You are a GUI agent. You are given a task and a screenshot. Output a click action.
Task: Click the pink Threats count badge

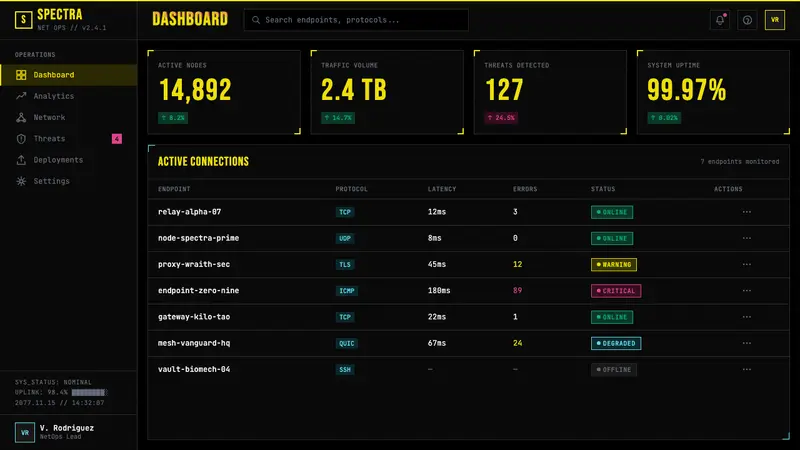[117, 139]
